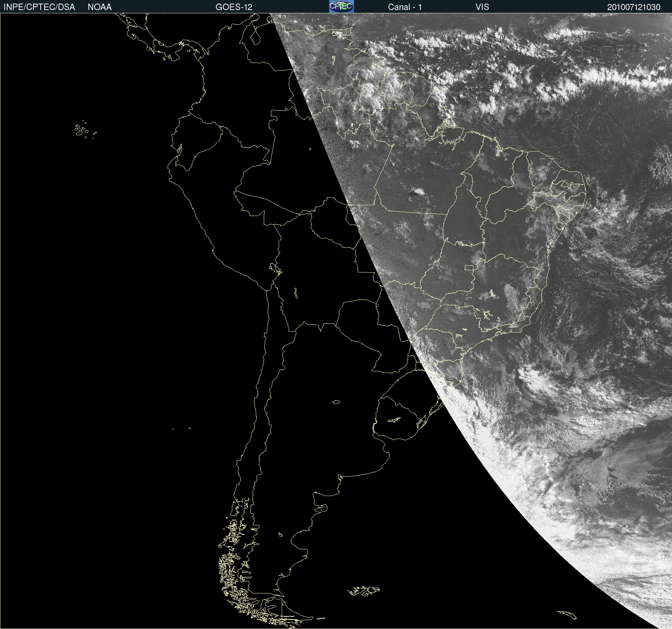Click the GOES-12 satellite label
Image resolution: width=672 pixels, height=629 pixels.
click(234, 7)
